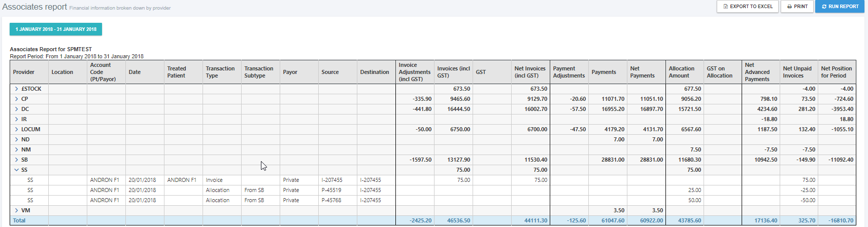Expand the LOCUM provider row
The width and height of the screenshot is (868, 227).
[16, 129]
